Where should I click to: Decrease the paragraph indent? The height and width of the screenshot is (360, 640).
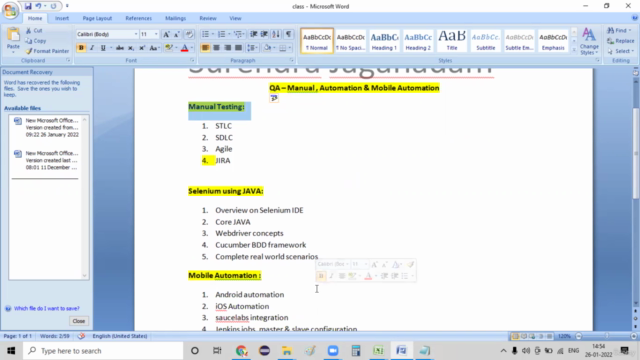(253, 34)
